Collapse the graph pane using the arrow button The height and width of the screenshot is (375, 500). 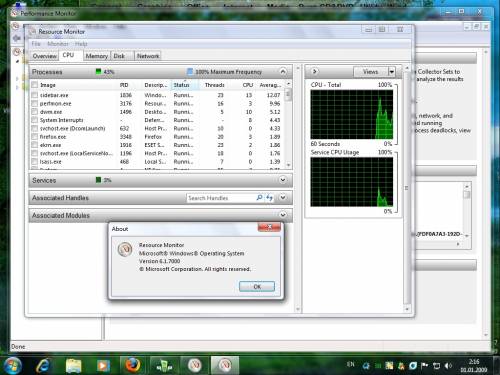point(314,71)
